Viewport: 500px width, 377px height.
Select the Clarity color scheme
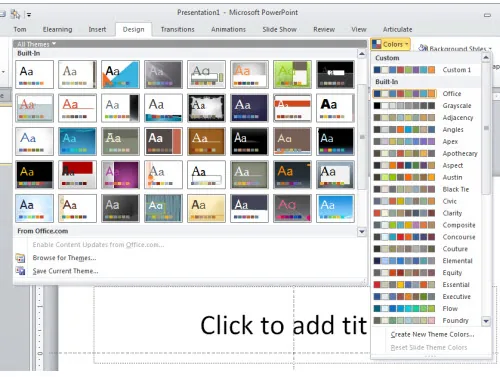click(427, 213)
